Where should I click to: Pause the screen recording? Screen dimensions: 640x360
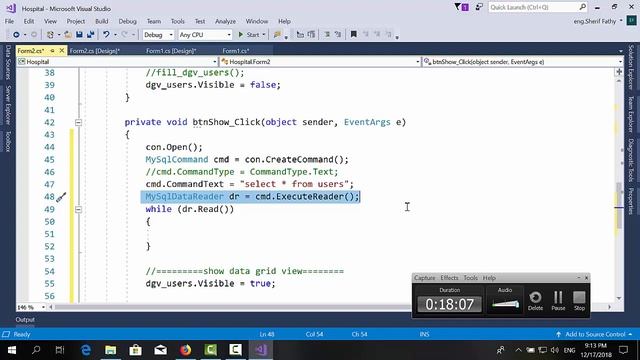558,301
